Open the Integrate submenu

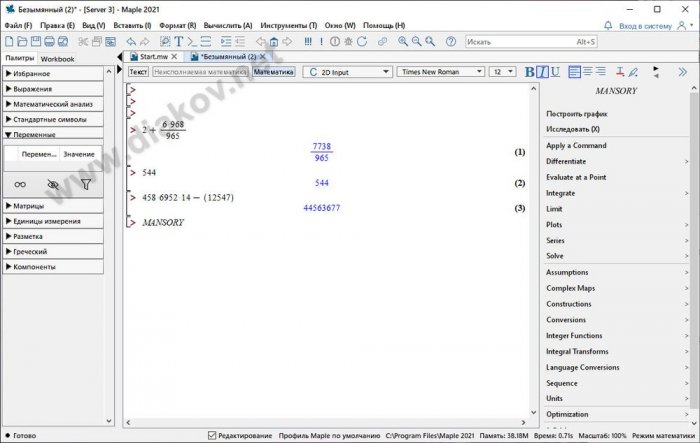click(617, 193)
